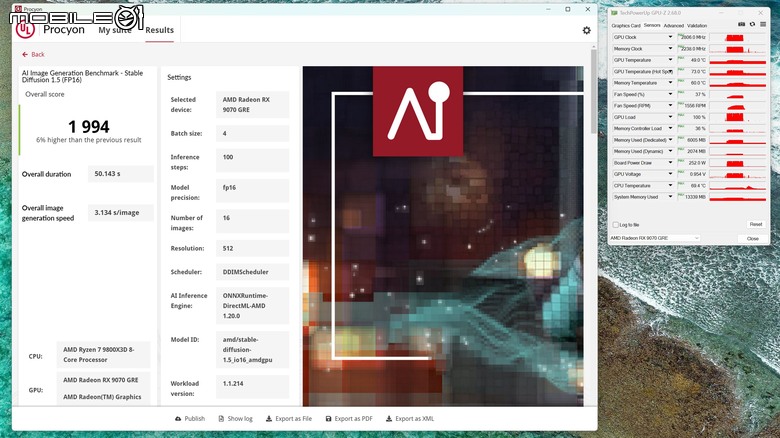Switch to the My suite tab
780x438 pixels.
point(114,30)
